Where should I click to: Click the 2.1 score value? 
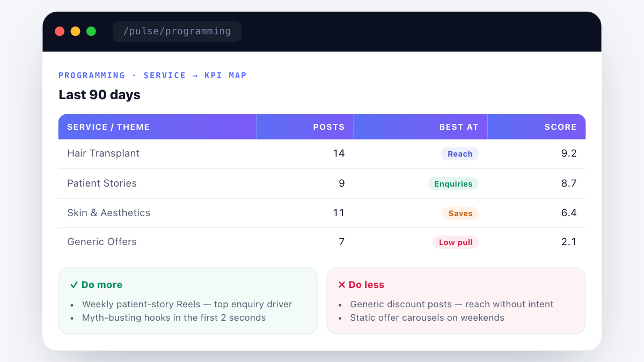coord(569,242)
